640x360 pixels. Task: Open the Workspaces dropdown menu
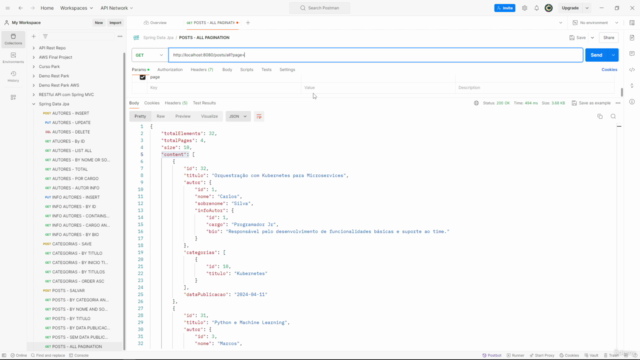(x=76, y=8)
